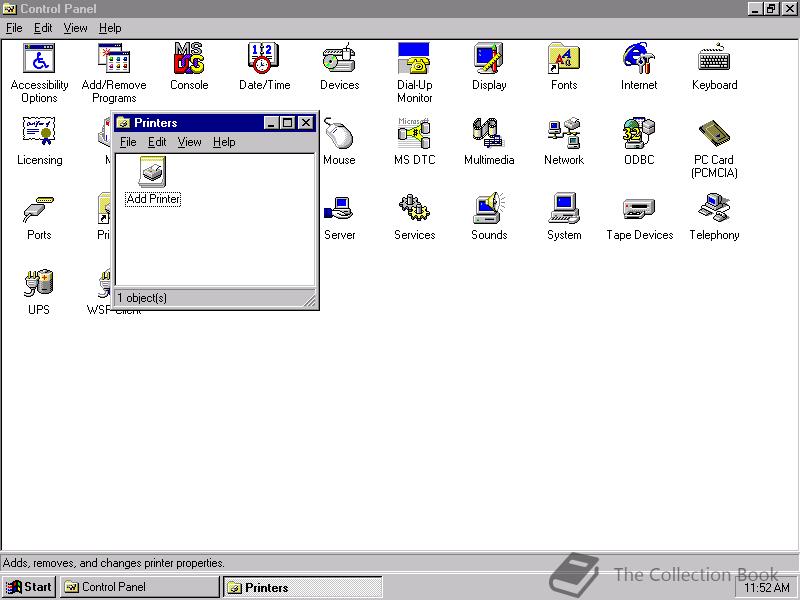Viewport: 800px width, 600px height.
Task: Close the Printers window
Action: (x=305, y=122)
